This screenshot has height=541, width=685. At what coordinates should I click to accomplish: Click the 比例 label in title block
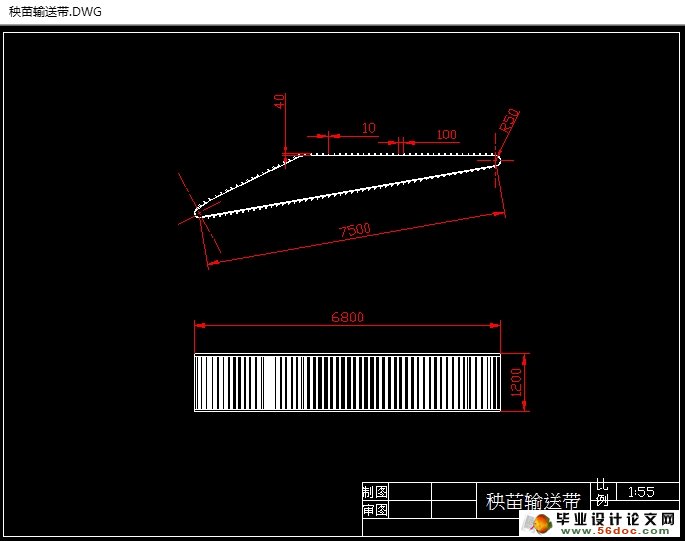click(602, 492)
